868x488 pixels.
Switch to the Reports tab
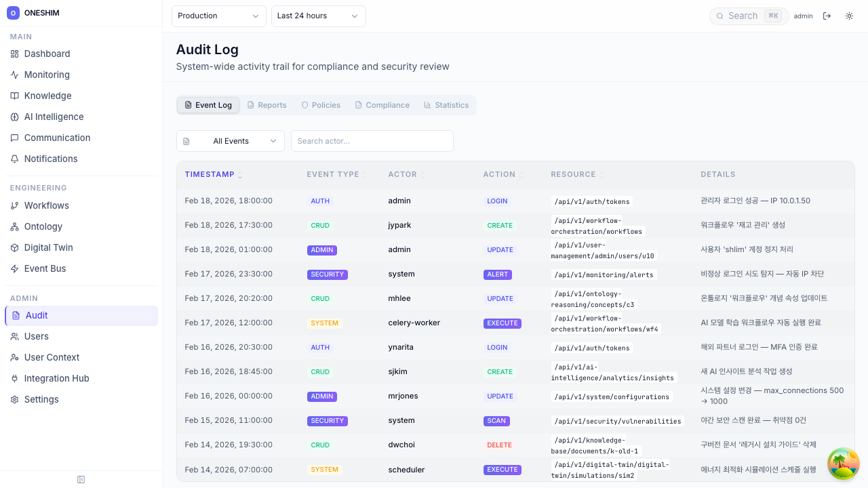pos(267,105)
